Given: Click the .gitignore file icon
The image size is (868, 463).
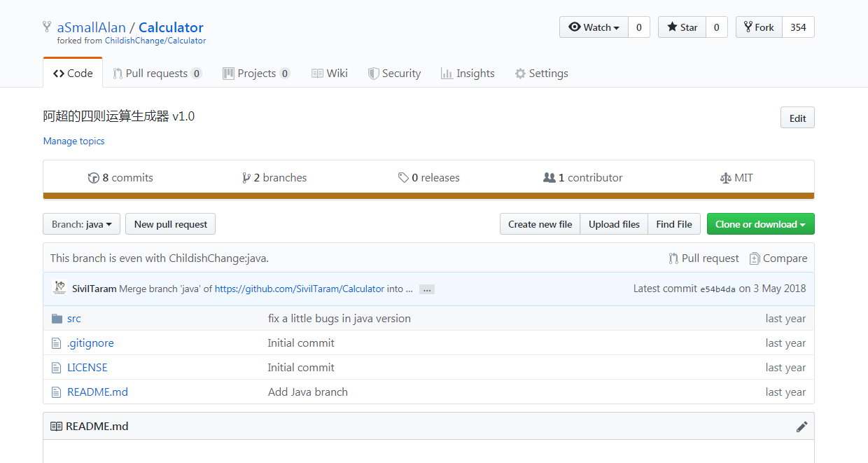Looking at the screenshot, I should [57, 343].
